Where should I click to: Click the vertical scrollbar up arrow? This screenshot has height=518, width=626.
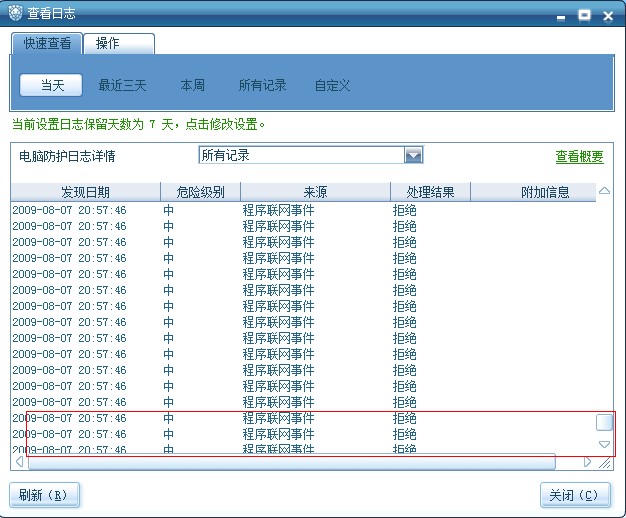coord(604,191)
